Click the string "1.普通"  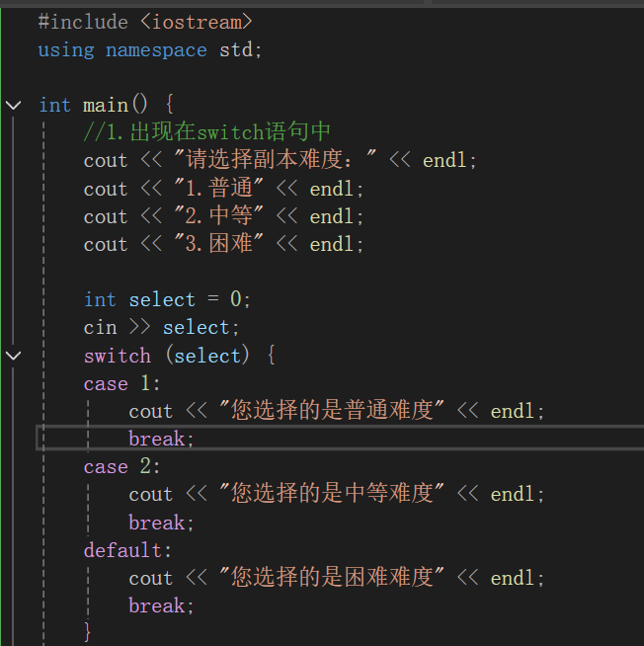[218, 189]
